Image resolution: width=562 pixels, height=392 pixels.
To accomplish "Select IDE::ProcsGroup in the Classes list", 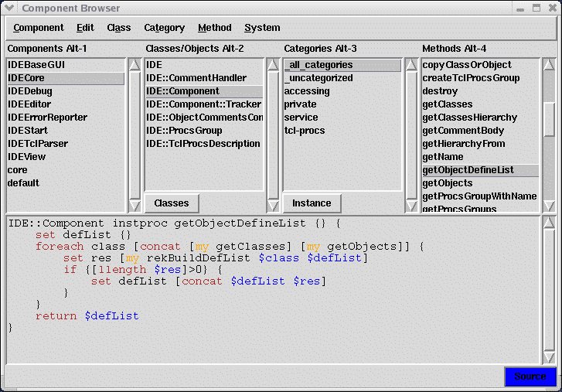I will click(184, 131).
